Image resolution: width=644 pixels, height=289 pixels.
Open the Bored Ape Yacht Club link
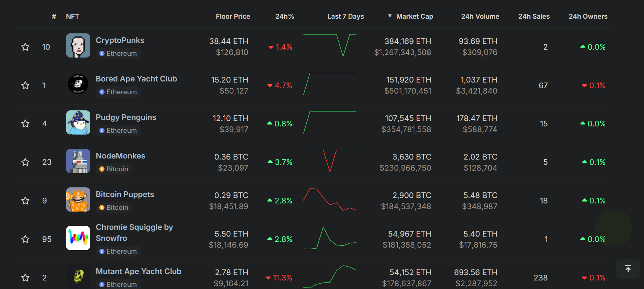tap(136, 79)
